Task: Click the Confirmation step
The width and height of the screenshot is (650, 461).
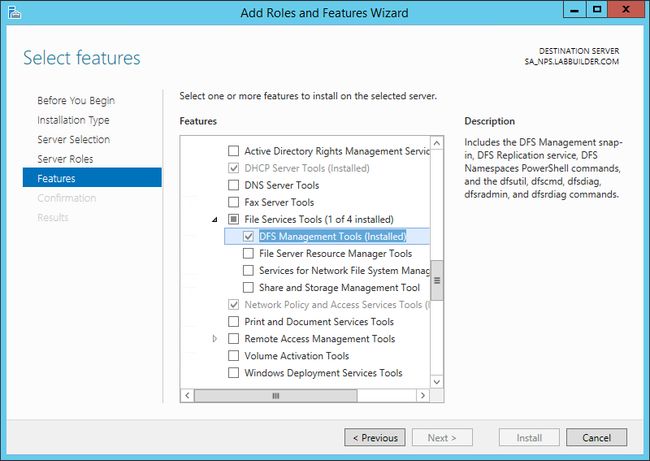Action: click(x=66, y=198)
